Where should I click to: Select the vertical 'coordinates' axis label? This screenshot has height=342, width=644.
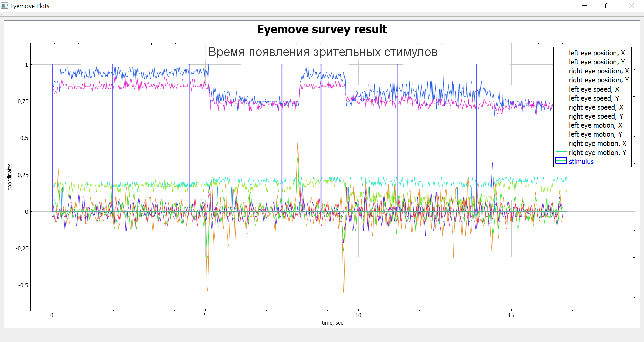pos(10,177)
